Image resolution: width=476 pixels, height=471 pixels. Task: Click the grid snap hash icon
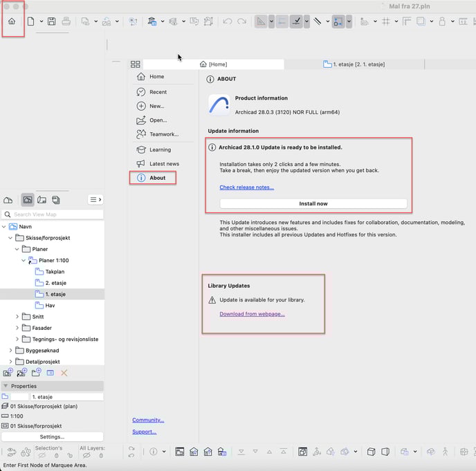click(386, 21)
